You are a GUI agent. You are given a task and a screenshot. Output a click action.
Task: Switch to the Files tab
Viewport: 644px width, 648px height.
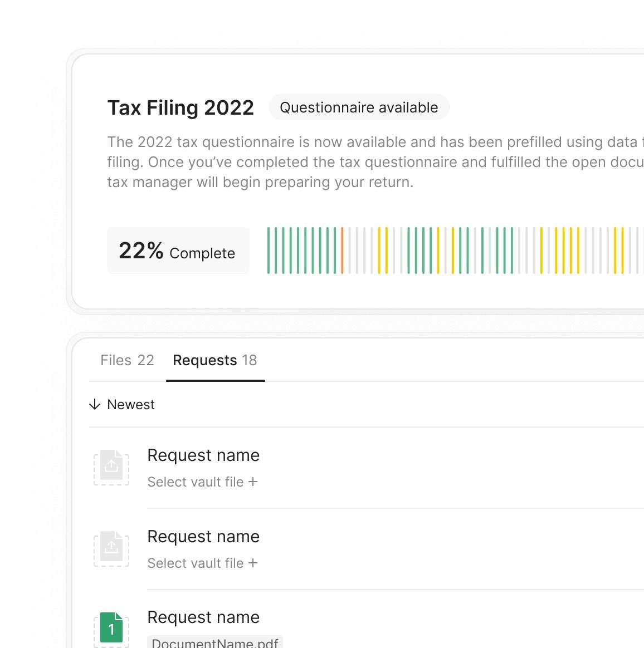[x=127, y=360]
